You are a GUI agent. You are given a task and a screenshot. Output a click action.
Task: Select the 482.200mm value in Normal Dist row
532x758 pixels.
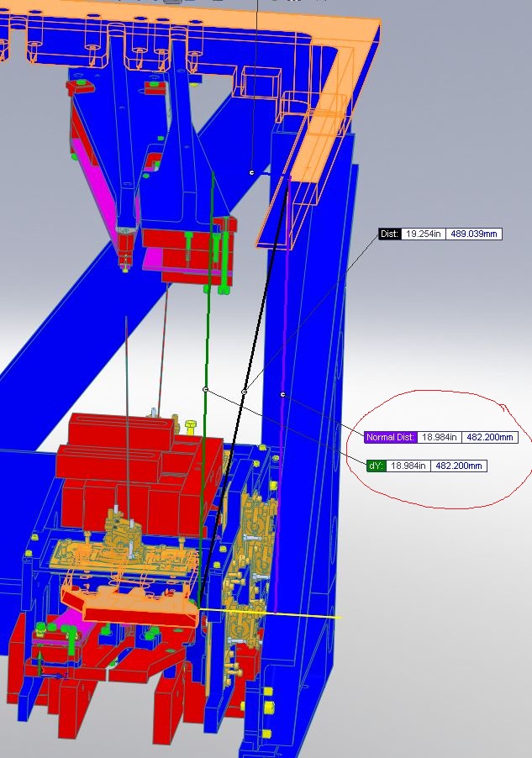pyautogui.click(x=489, y=437)
